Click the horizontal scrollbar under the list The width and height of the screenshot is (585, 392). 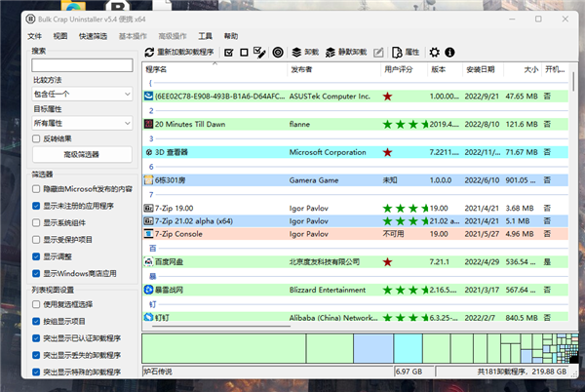click(x=221, y=326)
